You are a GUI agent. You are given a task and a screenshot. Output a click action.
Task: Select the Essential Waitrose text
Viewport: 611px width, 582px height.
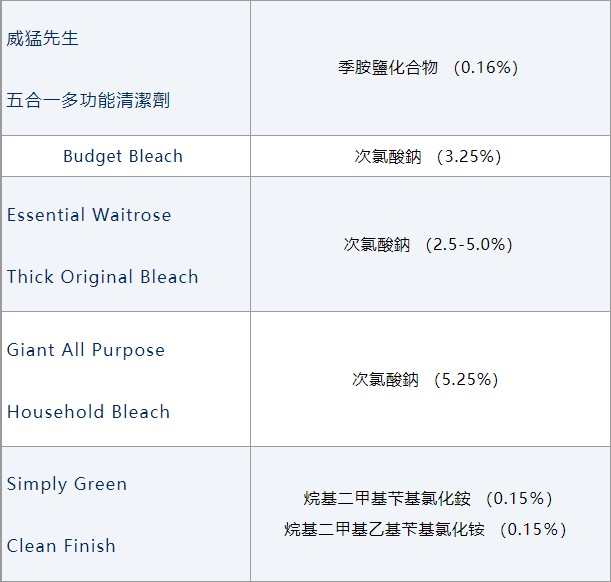pos(89,215)
